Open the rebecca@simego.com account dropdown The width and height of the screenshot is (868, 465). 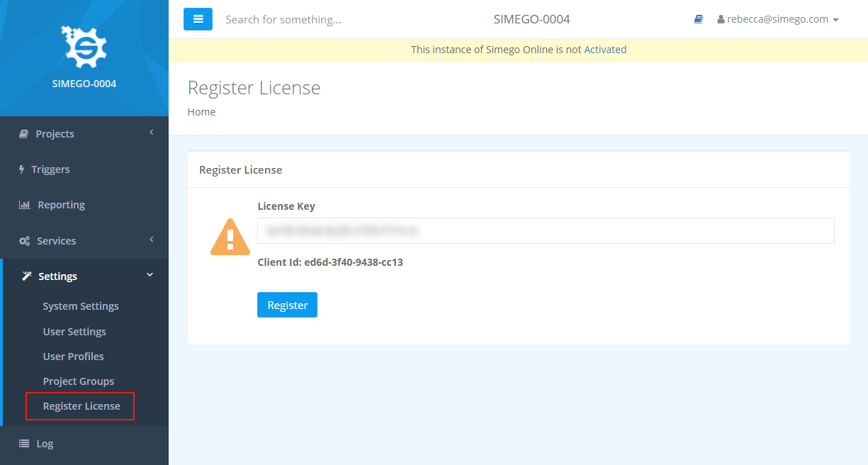778,19
